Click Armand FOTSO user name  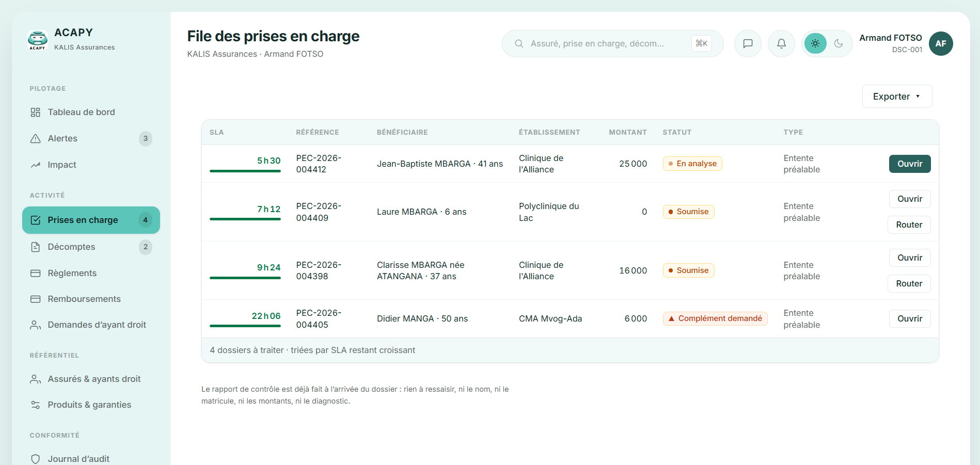pyautogui.click(x=891, y=38)
